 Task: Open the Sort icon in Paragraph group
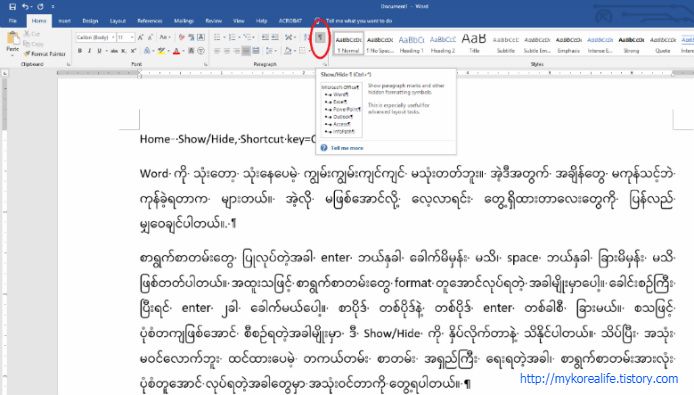click(x=306, y=38)
